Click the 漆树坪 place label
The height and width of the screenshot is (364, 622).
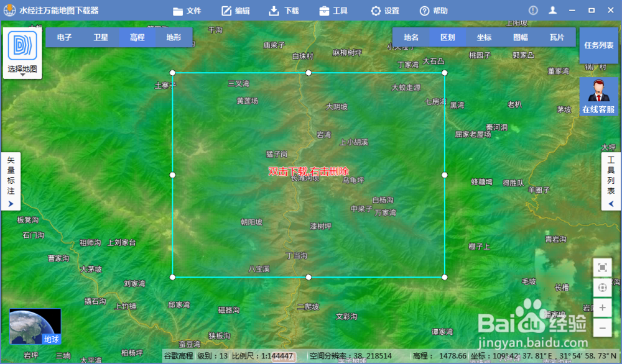[x=320, y=226]
